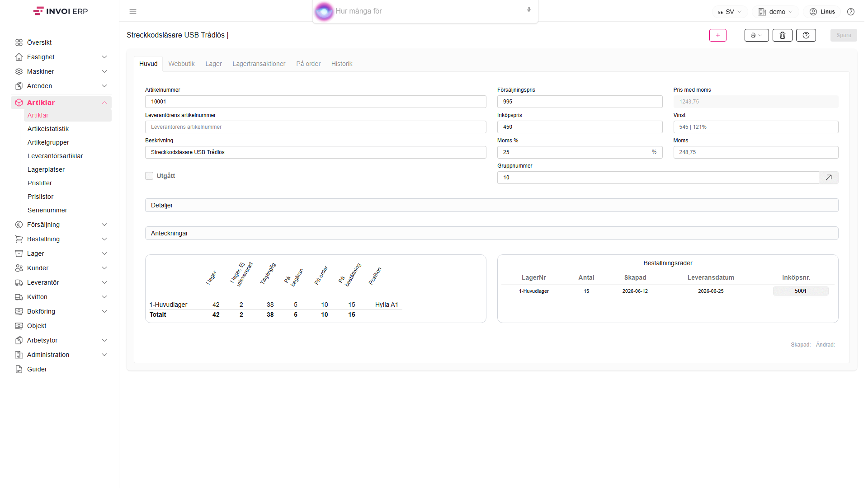Image resolution: width=868 pixels, height=488 pixels.
Task: Open the top-right help circle icon
Action: (x=851, y=12)
